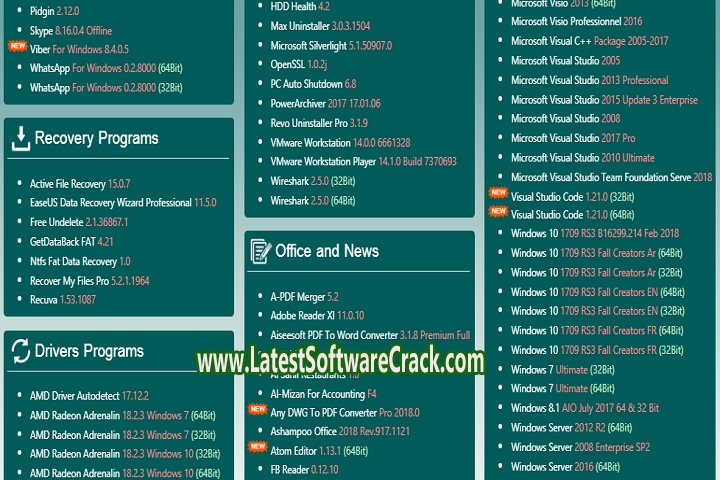The height and width of the screenshot is (480, 720).
Task: Open the Recuva 1.53.1087 link
Action: [62, 299]
